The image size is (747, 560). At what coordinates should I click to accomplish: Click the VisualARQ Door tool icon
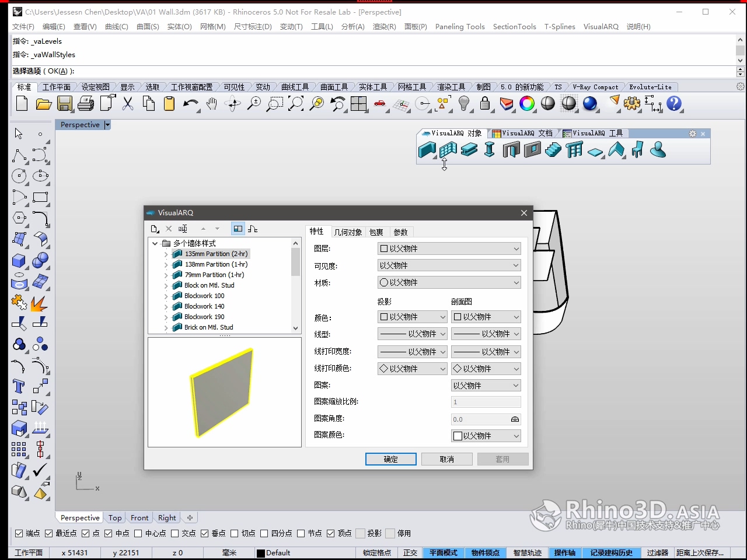point(511,150)
